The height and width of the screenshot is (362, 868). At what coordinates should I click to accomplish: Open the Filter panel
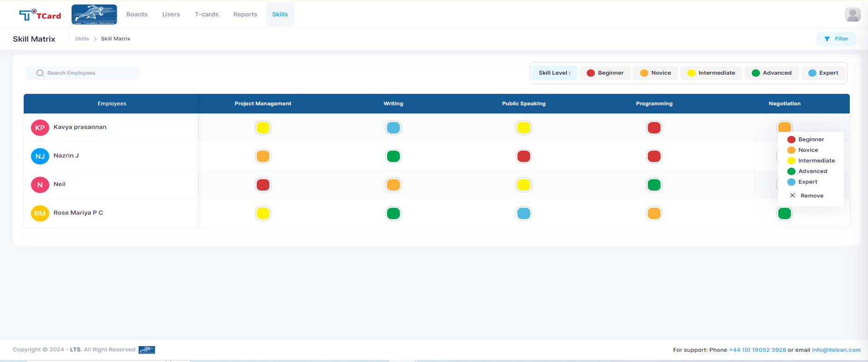[836, 39]
